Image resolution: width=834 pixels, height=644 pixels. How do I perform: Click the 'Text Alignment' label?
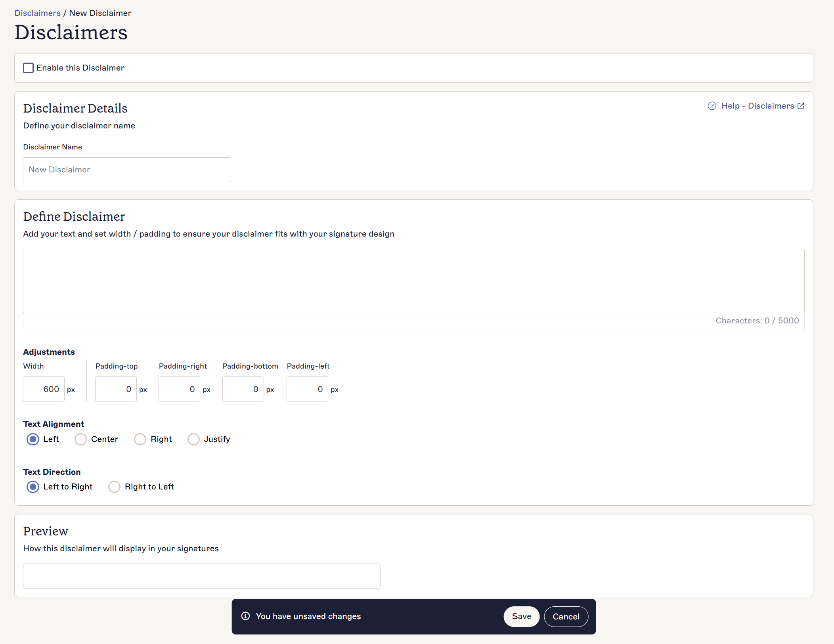tap(54, 424)
